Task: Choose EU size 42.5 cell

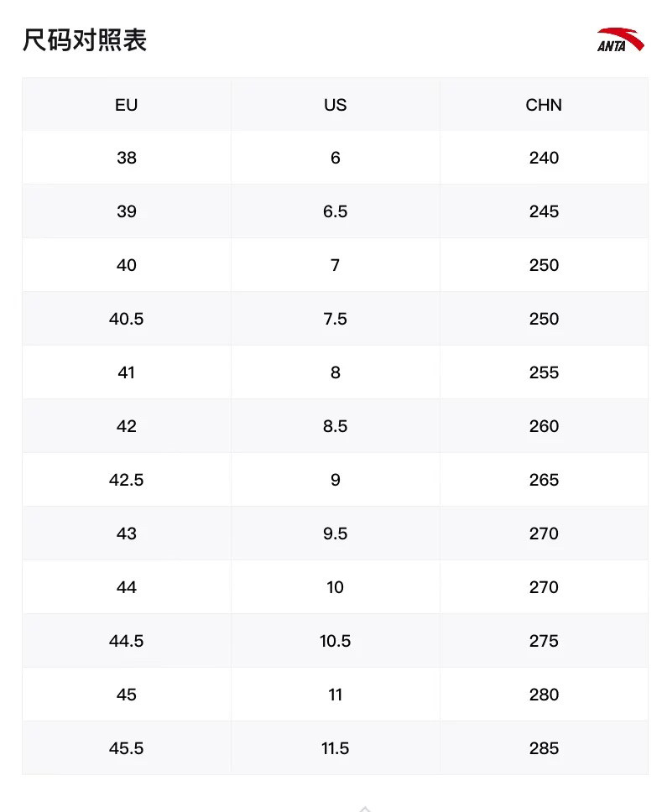Action: [127, 480]
